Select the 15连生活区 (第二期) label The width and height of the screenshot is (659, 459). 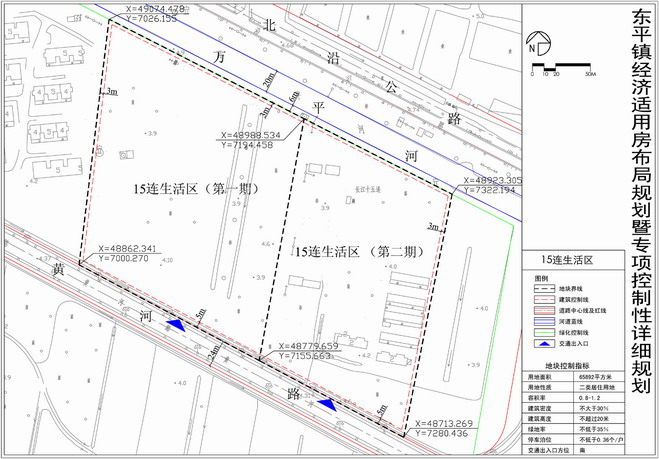(x=350, y=252)
